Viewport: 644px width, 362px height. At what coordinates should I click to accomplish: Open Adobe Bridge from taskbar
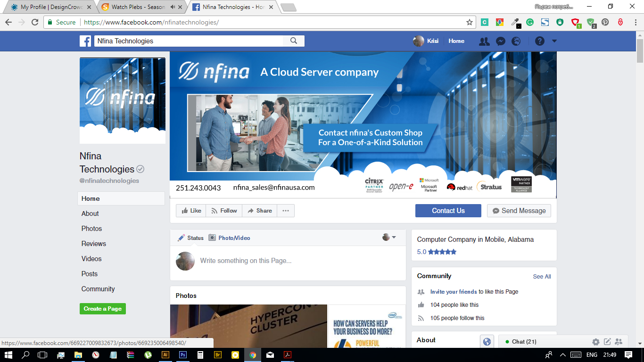point(217,355)
